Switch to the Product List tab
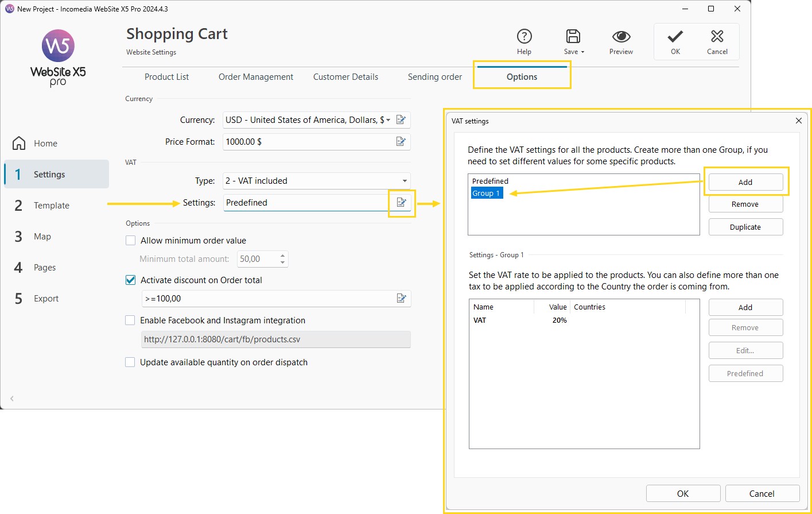The width and height of the screenshot is (812, 514). point(166,77)
